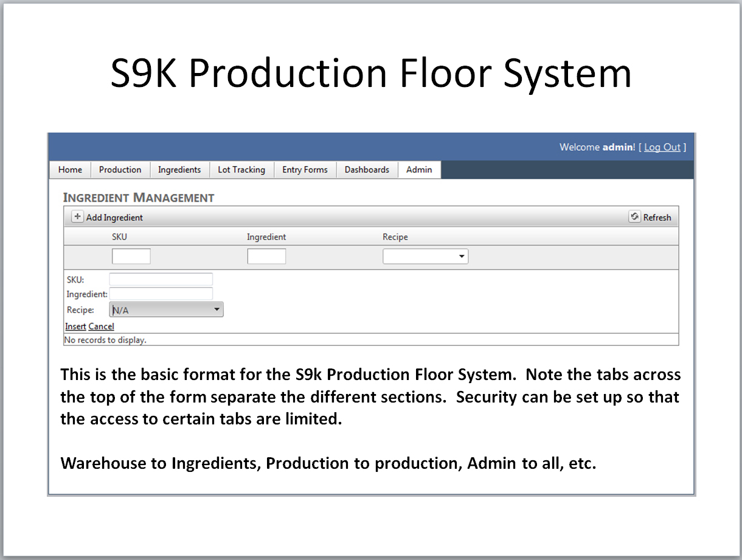
Task: Focus the SKU filter box under the column header
Action: 131,257
